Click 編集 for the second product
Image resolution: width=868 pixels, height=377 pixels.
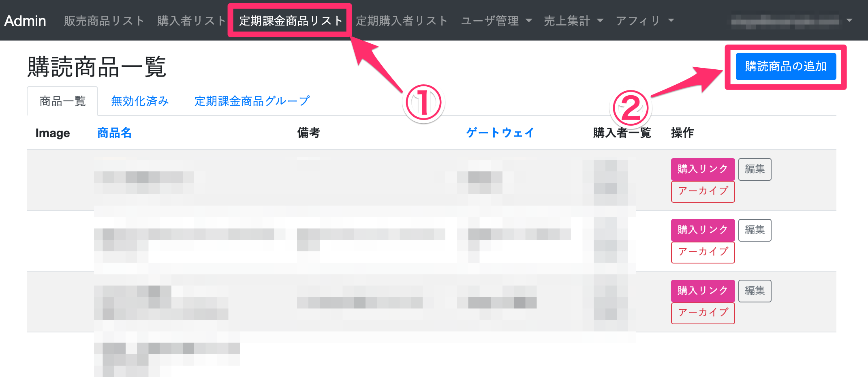(x=755, y=230)
